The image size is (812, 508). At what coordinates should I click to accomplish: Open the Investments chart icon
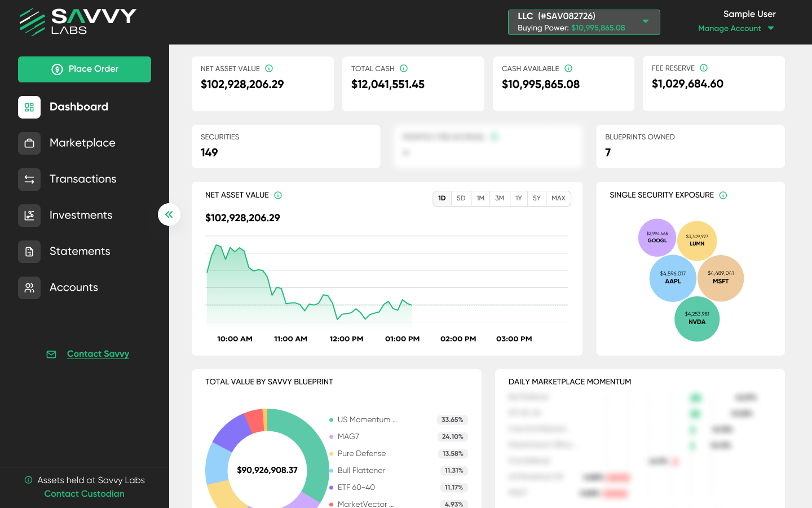[x=29, y=215]
